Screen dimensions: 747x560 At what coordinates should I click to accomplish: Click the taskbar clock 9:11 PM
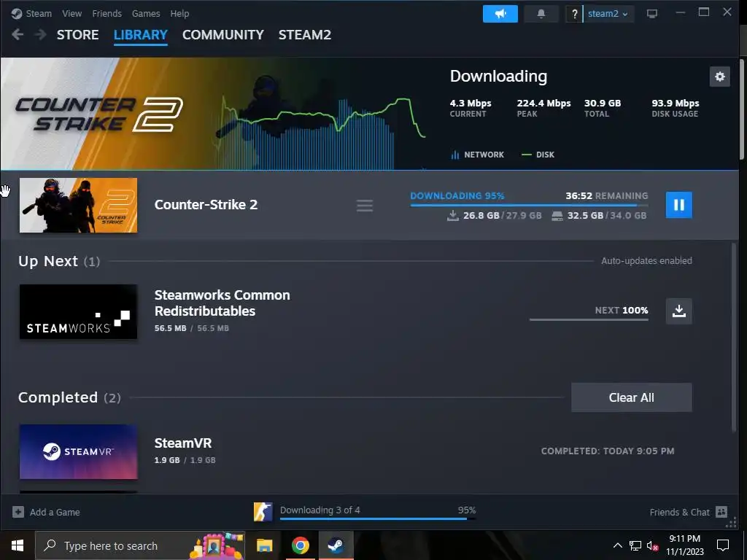[684, 539]
